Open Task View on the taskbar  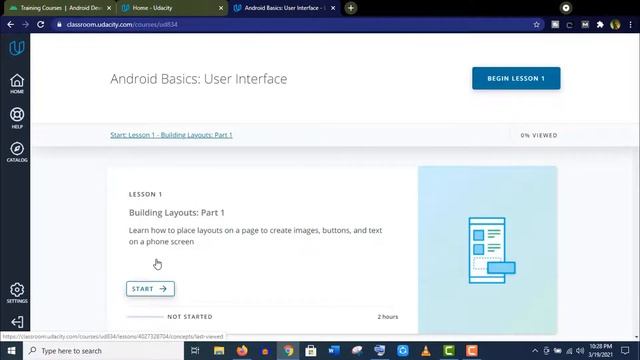pyautogui.click(x=195, y=351)
